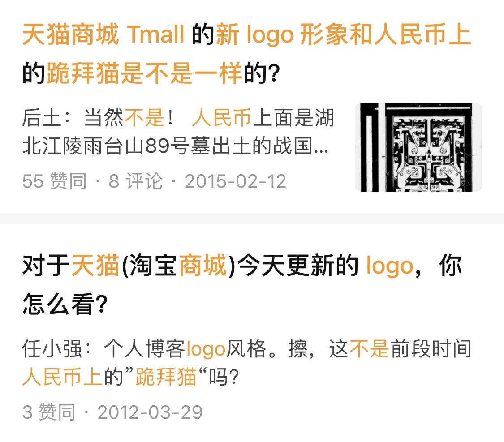Tap the gray divider between results

click(252, 218)
